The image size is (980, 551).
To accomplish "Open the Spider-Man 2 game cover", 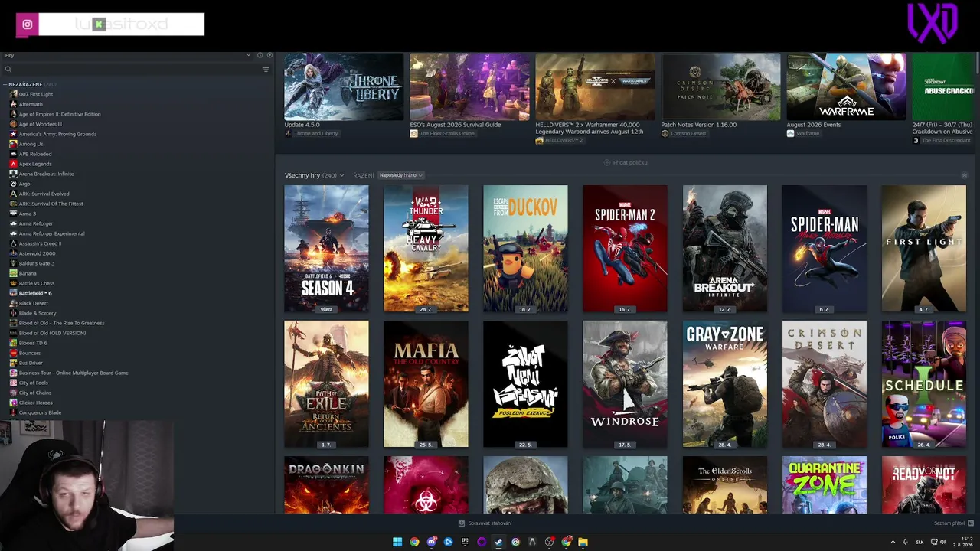I will pyautogui.click(x=625, y=249).
